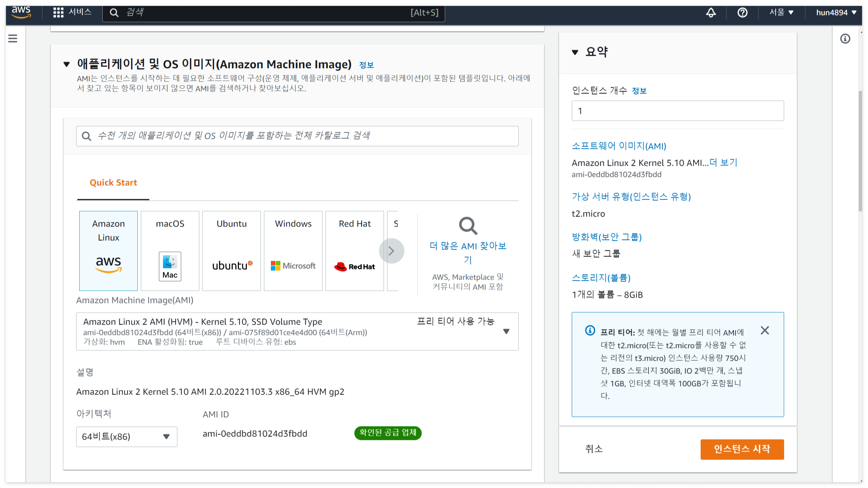Toggle the hamburger side navigation
Image resolution: width=868 pixels, height=488 pixels.
[13, 38]
